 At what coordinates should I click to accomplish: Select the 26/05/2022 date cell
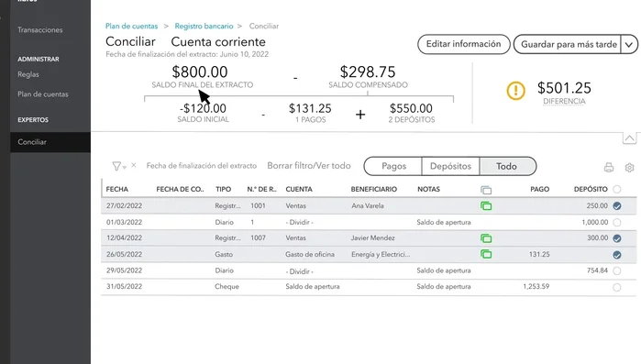[125, 254]
